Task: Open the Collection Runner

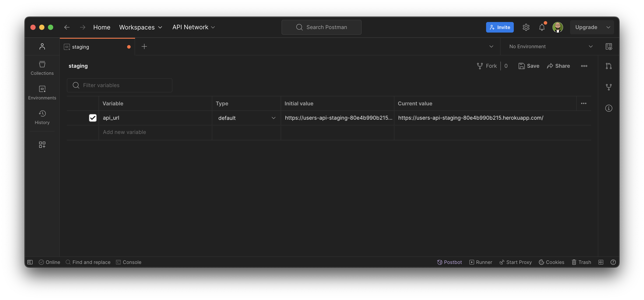Action: tap(481, 262)
